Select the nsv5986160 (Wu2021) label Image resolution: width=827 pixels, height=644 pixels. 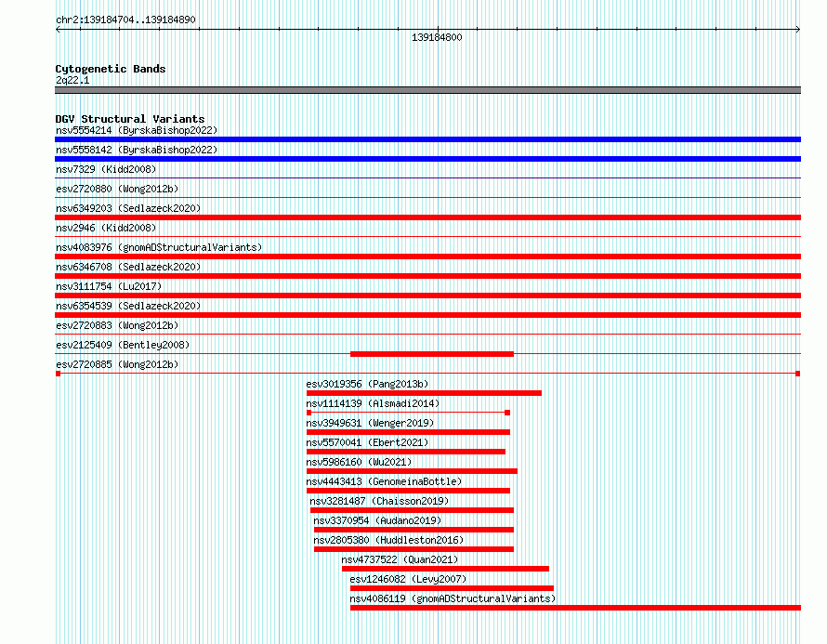(359, 462)
